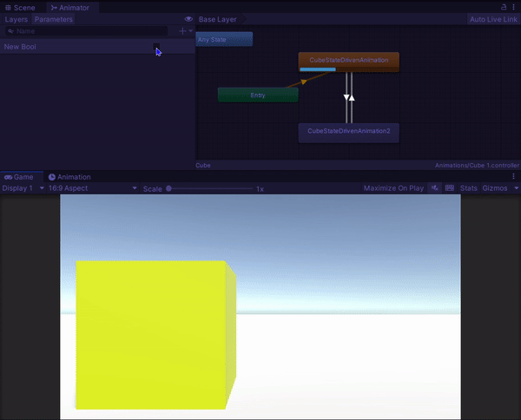The image size is (521, 420).
Task: Toggle the Gizmos button
Action: [495, 188]
